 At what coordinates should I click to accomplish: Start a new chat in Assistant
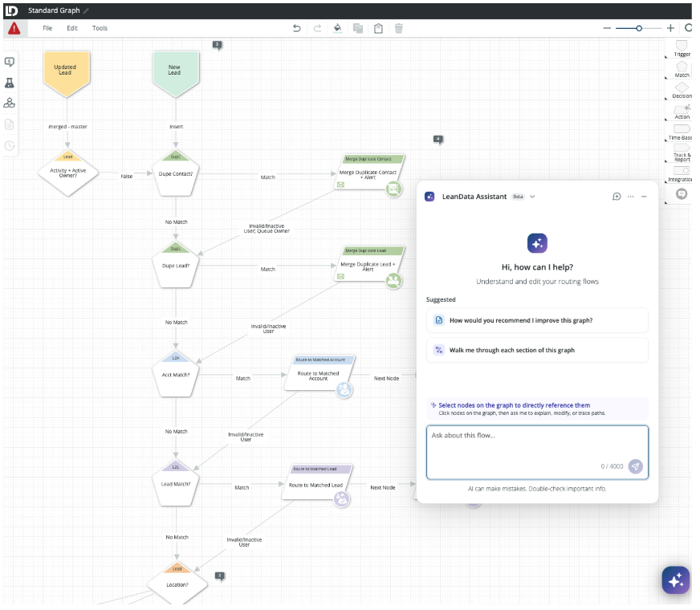click(617, 197)
